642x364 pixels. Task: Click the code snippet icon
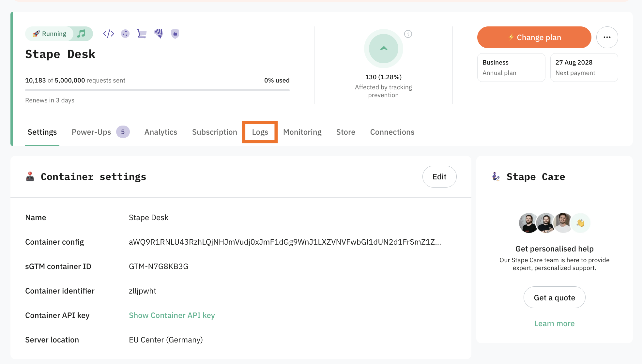109,34
